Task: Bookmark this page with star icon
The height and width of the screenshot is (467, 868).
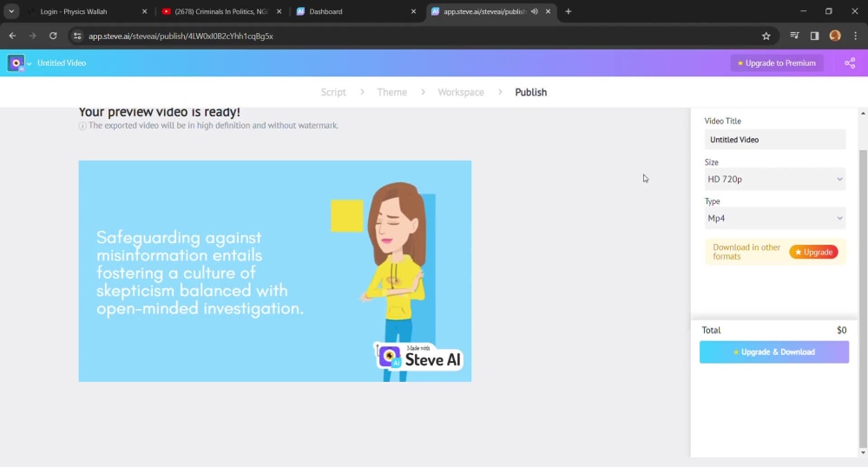Action: point(766,36)
